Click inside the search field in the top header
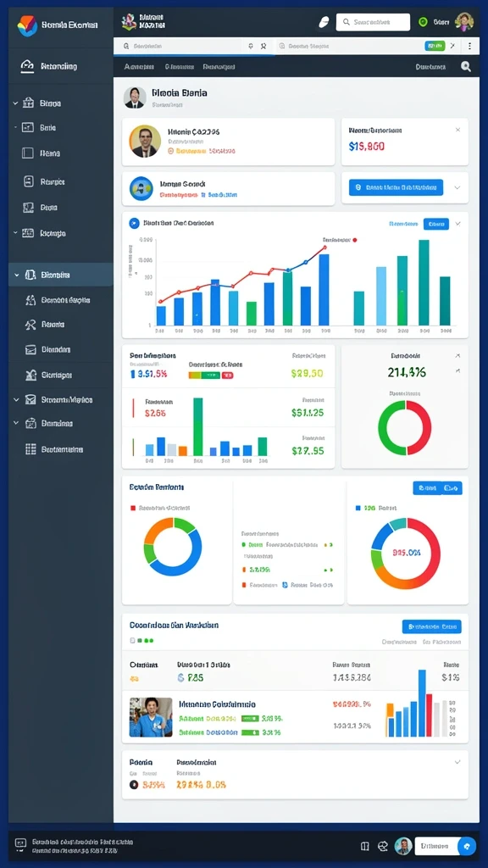The image size is (488, 868). coord(373,22)
